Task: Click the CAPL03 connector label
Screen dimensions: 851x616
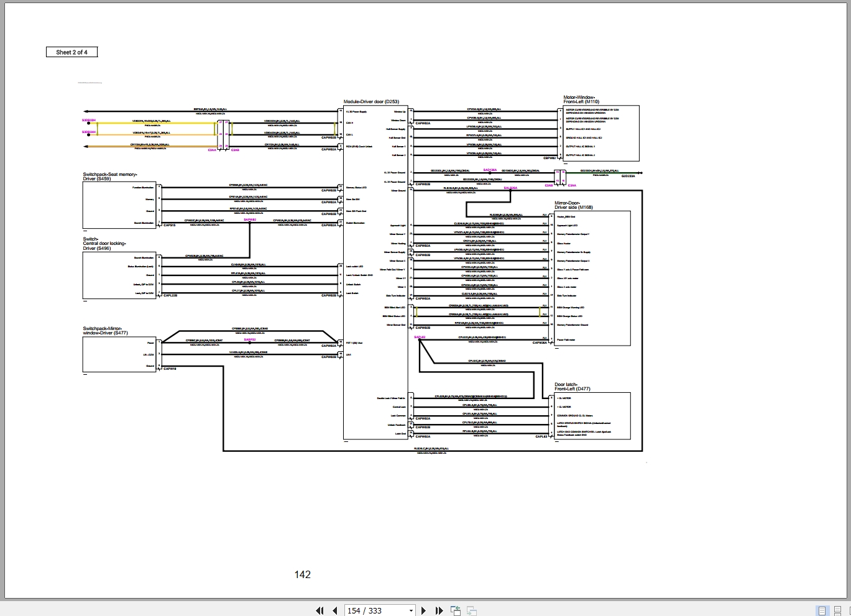Action: tap(541, 436)
